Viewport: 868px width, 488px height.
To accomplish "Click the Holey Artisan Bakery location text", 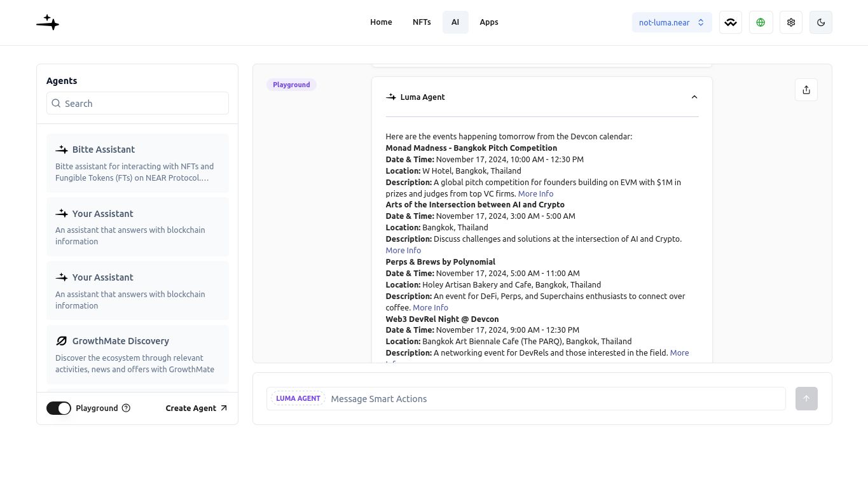I will pos(511,284).
